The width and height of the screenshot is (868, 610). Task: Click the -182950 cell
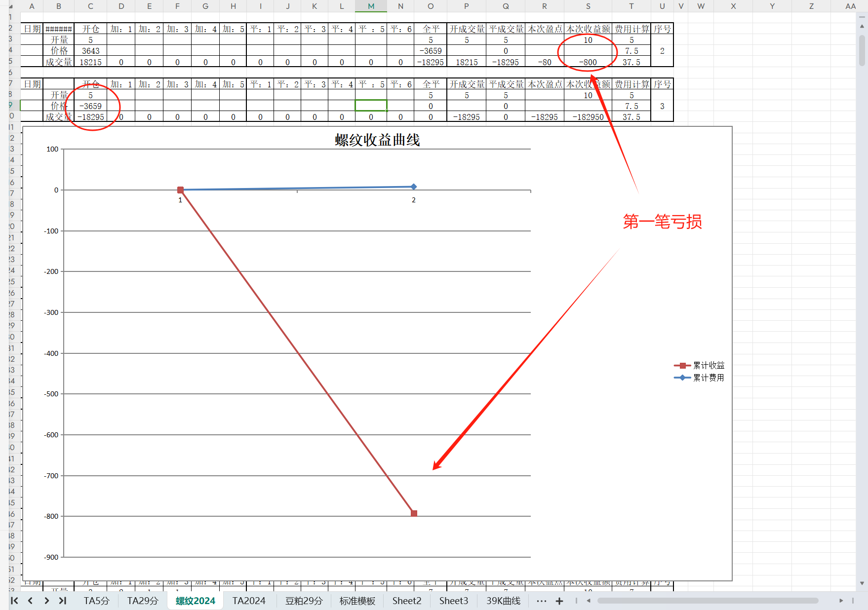coord(588,117)
